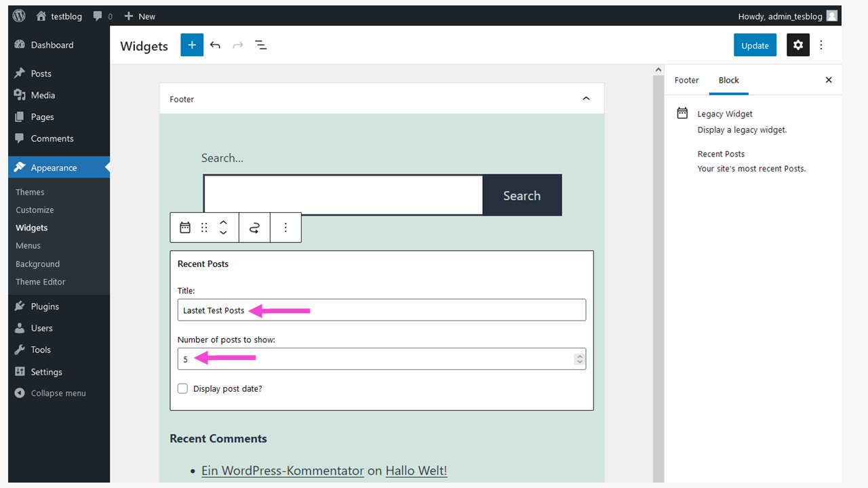Screen dimensions: 868x488
Task: Click the editor vertical scrollbar
Action: click(x=658, y=278)
